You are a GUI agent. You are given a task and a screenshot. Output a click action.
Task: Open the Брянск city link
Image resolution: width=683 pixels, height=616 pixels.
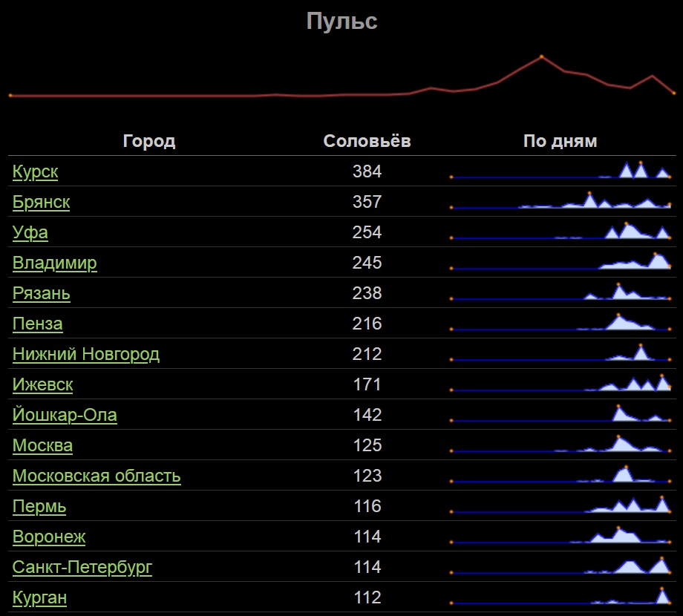pos(41,202)
